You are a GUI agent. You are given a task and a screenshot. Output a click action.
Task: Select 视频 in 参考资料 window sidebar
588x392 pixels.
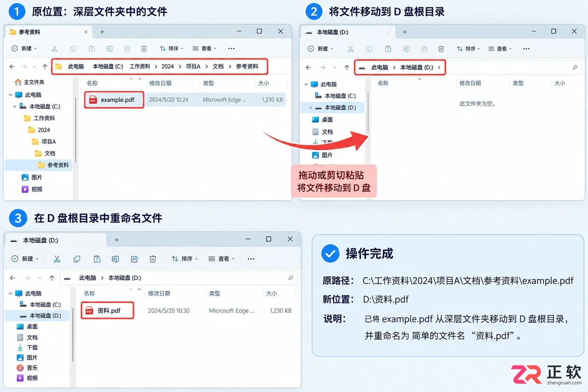tap(32, 189)
